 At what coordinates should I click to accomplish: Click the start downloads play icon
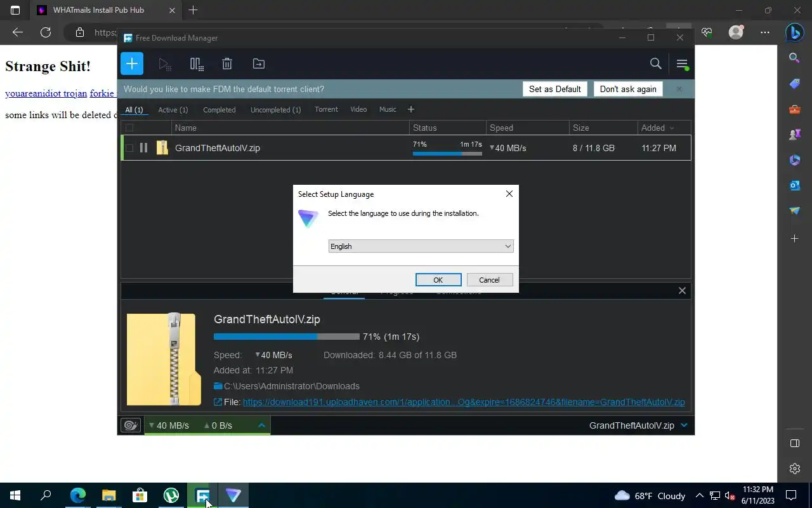click(x=164, y=63)
